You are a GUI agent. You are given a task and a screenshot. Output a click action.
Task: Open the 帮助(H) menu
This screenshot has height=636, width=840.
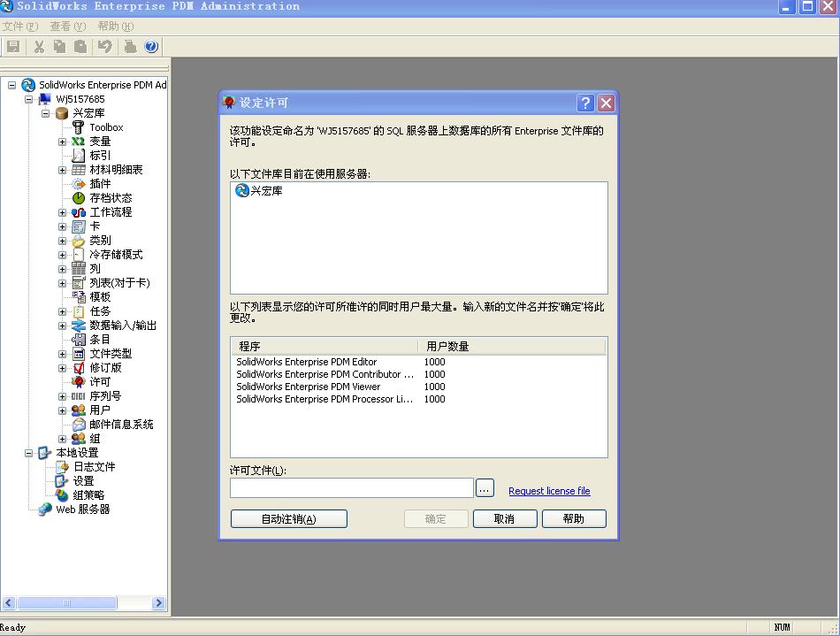pyautogui.click(x=116, y=27)
